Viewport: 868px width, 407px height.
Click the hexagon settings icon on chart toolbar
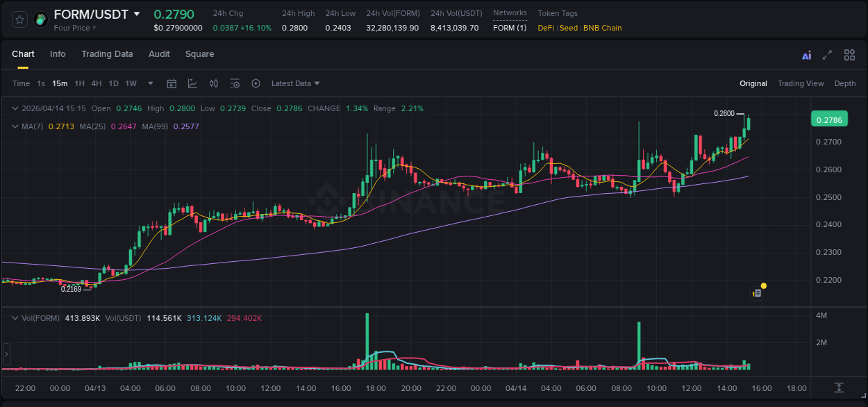[x=256, y=83]
